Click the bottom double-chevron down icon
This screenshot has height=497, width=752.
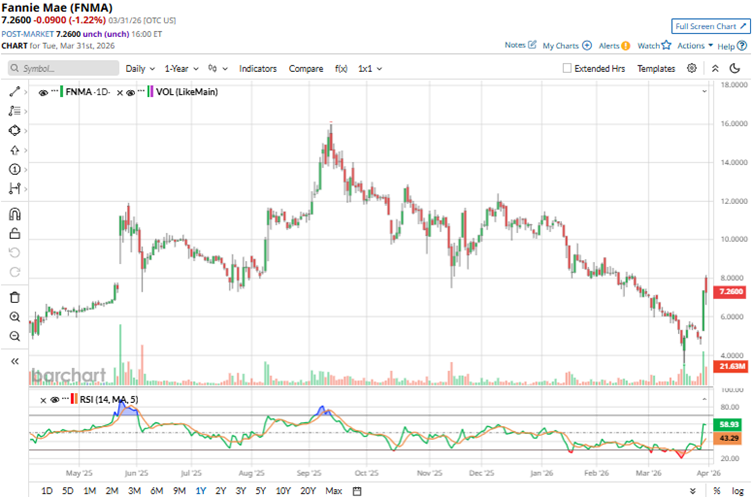pos(693,491)
